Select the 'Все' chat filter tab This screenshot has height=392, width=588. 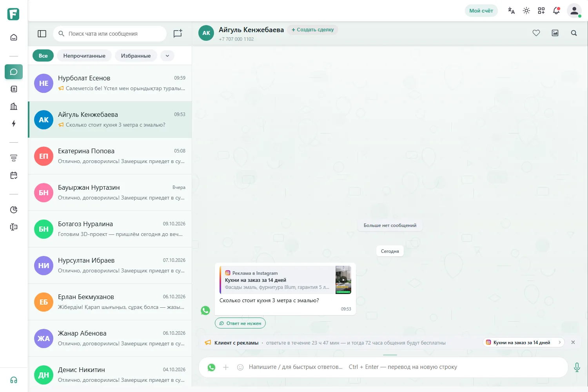(43, 56)
